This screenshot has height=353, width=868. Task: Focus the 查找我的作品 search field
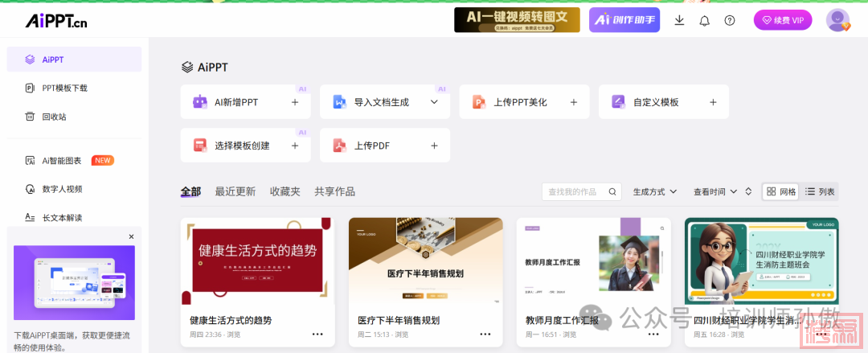pyautogui.click(x=581, y=191)
